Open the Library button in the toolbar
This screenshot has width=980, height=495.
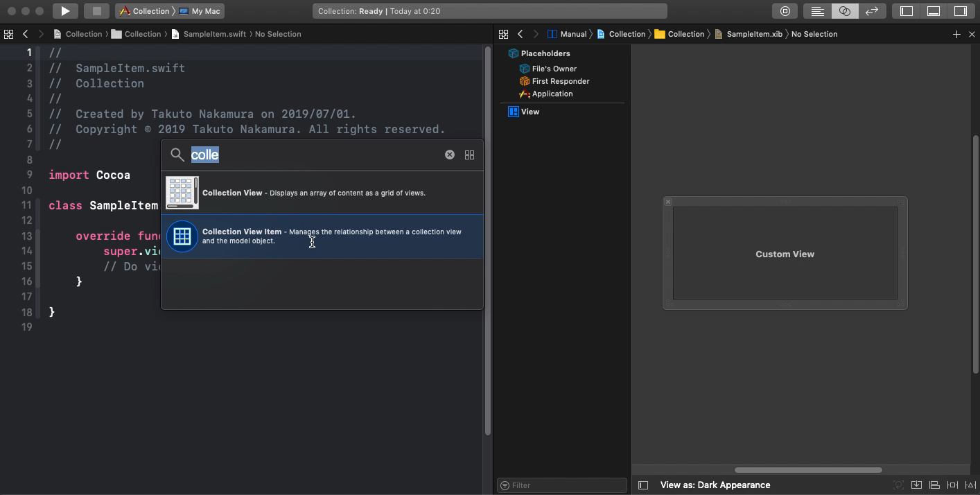(785, 11)
